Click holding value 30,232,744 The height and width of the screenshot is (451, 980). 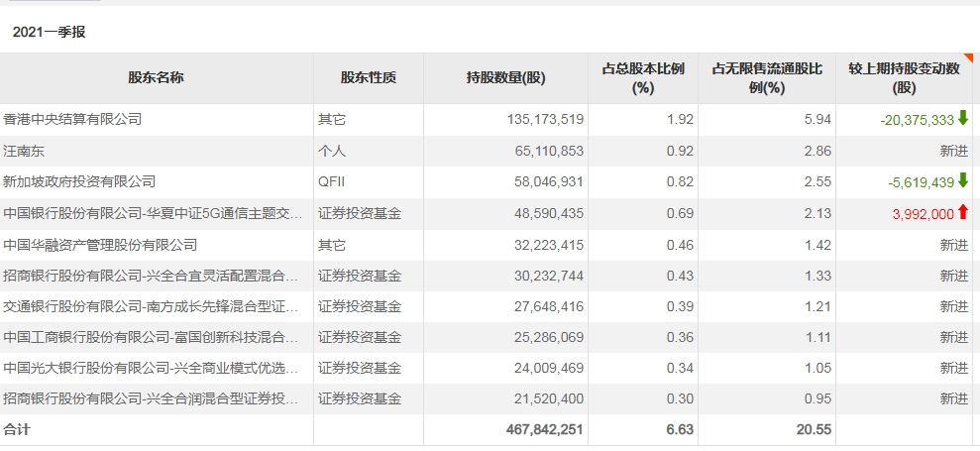(x=549, y=276)
